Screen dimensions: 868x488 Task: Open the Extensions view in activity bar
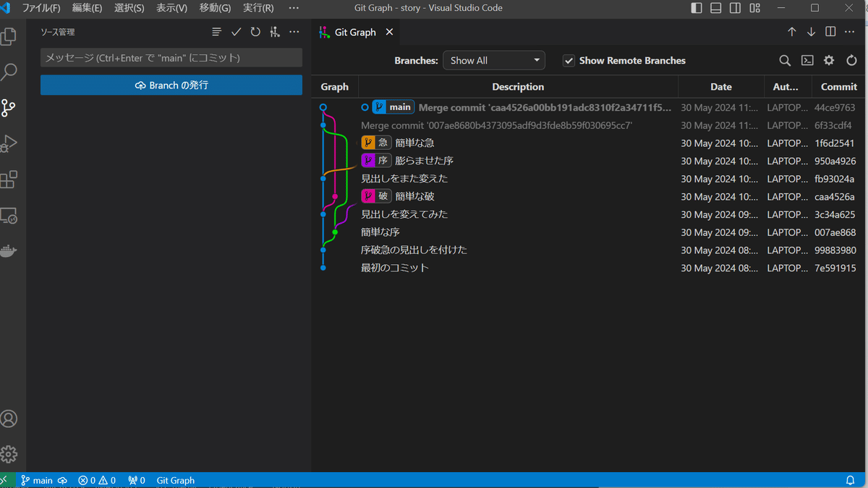tap(9, 179)
